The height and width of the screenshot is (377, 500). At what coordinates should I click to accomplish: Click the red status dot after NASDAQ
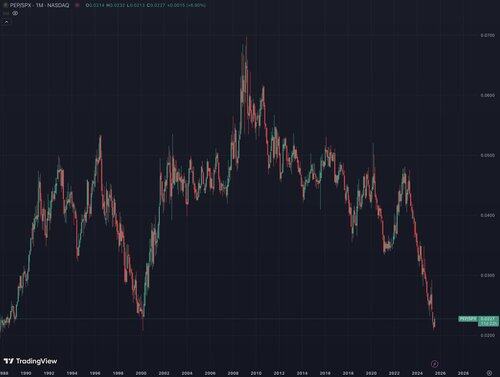click(77, 5)
